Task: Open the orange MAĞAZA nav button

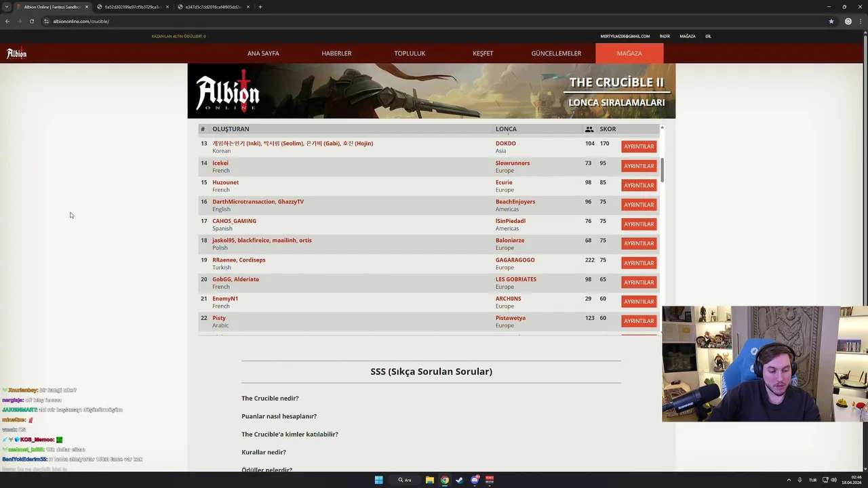Action: point(629,54)
